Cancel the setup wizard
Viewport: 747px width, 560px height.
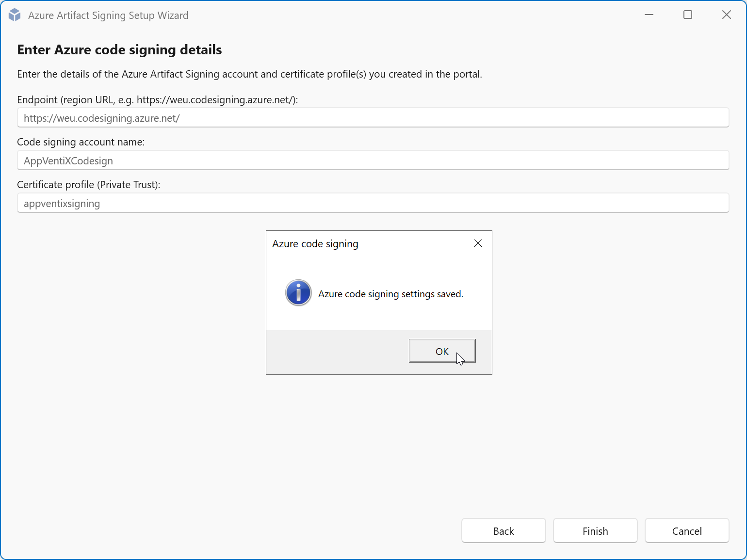[x=687, y=531]
